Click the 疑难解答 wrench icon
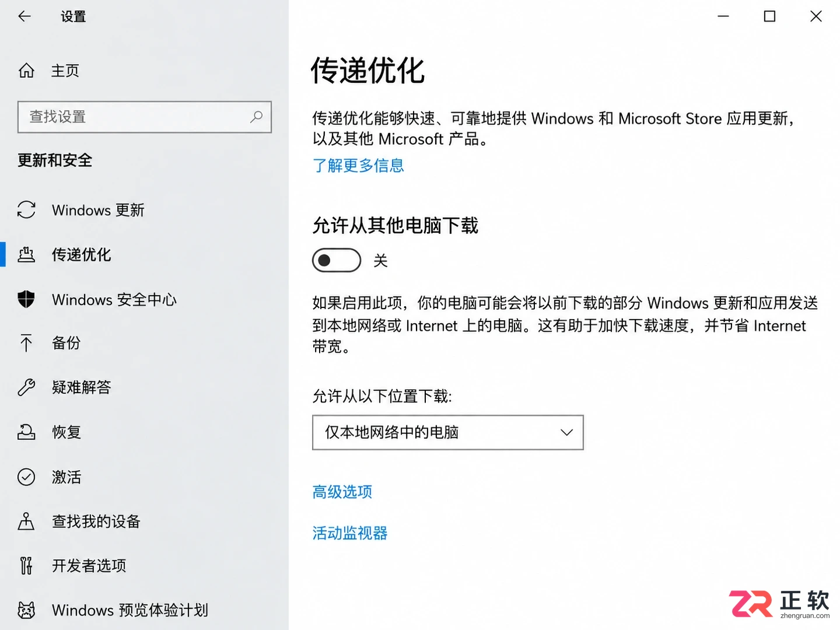840x630 pixels. tap(26, 387)
